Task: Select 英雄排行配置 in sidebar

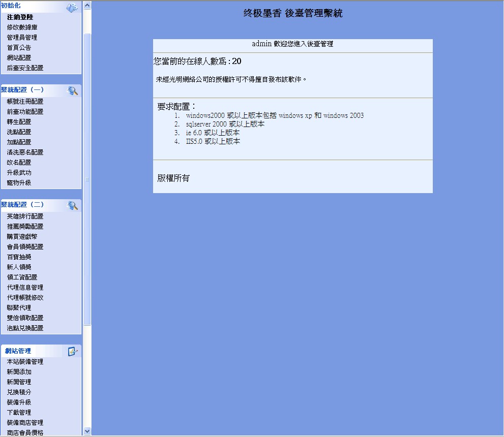Action: [25, 216]
